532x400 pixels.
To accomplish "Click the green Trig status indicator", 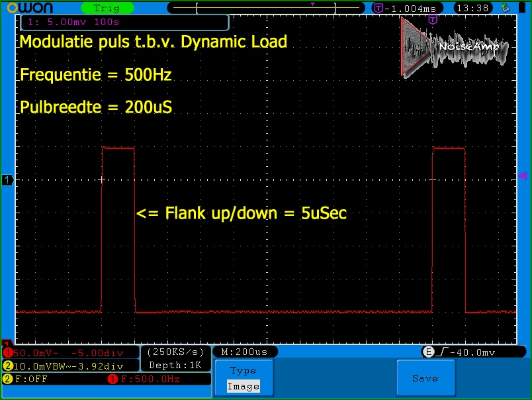I will coord(107,8).
